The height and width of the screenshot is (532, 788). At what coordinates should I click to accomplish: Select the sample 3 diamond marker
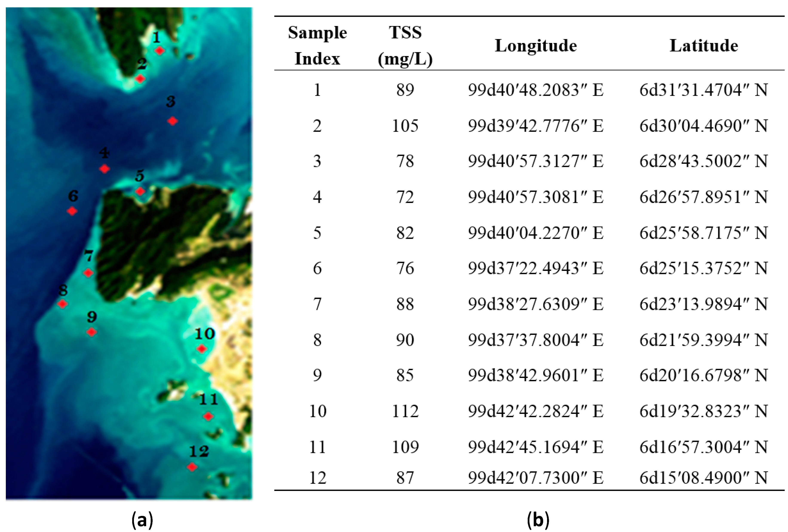pos(172,121)
